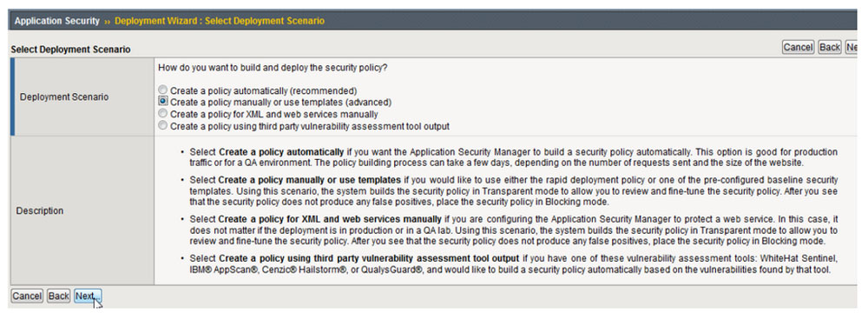The height and width of the screenshot is (319, 868).
Task: Click the Deployment Wizard breadcrumb title
Action: [220, 21]
